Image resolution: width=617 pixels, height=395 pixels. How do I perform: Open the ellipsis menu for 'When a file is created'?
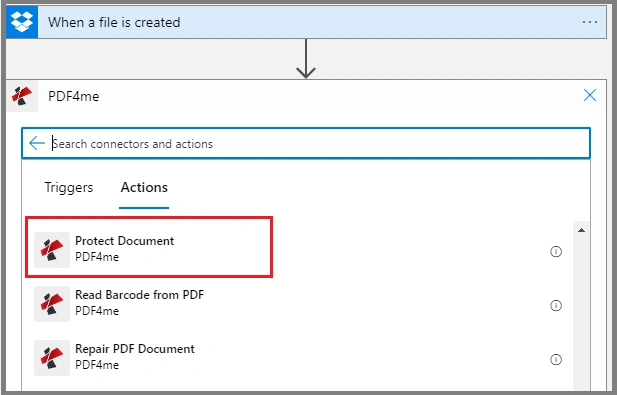pyautogui.click(x=589, y=22)
